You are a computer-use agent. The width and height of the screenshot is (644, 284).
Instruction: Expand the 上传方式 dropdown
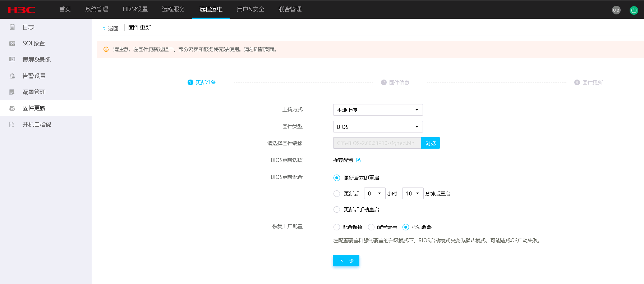pos(378,110)
